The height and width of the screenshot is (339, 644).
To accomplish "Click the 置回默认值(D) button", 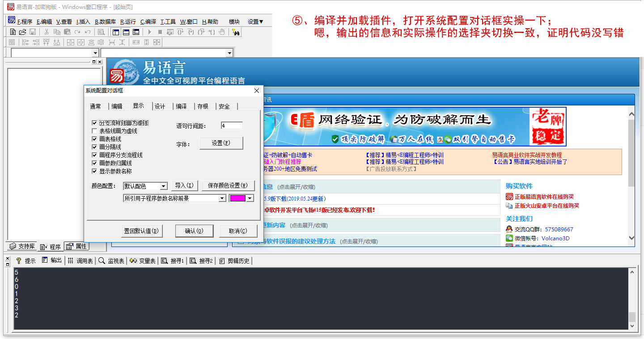I will 142,231.
